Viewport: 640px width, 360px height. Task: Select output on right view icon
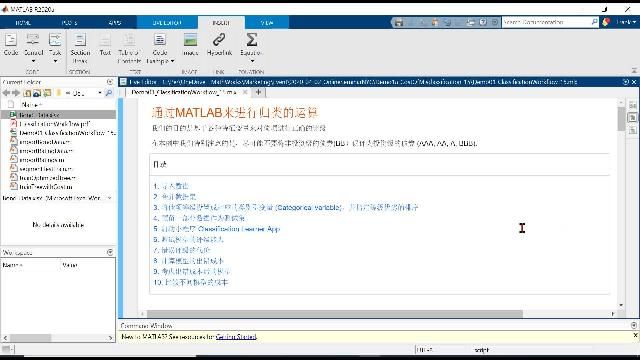(x=633, y=106)
